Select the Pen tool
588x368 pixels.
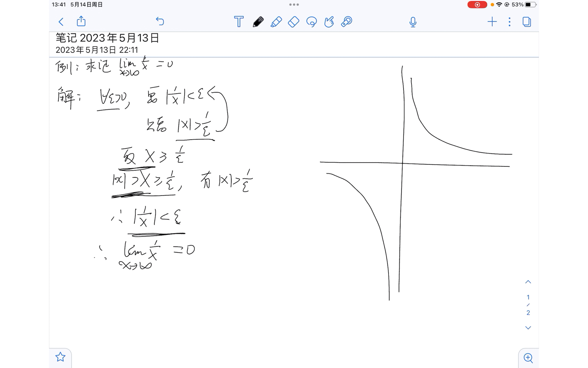coord(258,22)
